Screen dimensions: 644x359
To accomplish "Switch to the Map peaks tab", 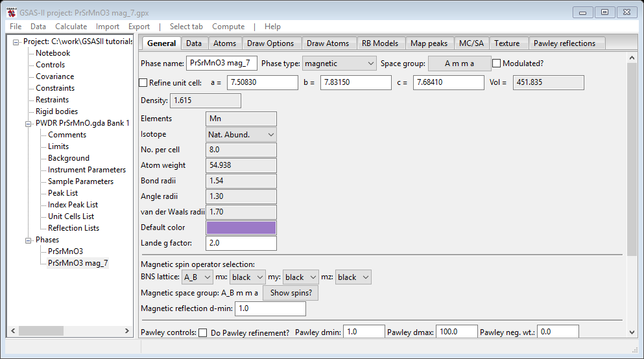I will (x=429, y=43).
